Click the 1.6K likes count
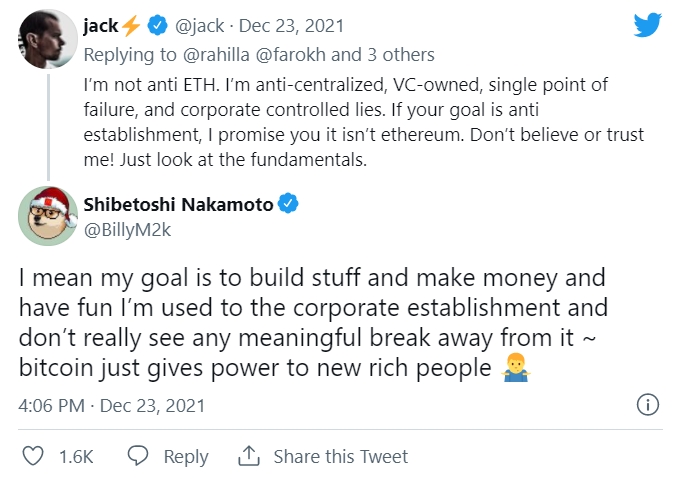Viewport: 677px width, 479px height. click(76, 456)
